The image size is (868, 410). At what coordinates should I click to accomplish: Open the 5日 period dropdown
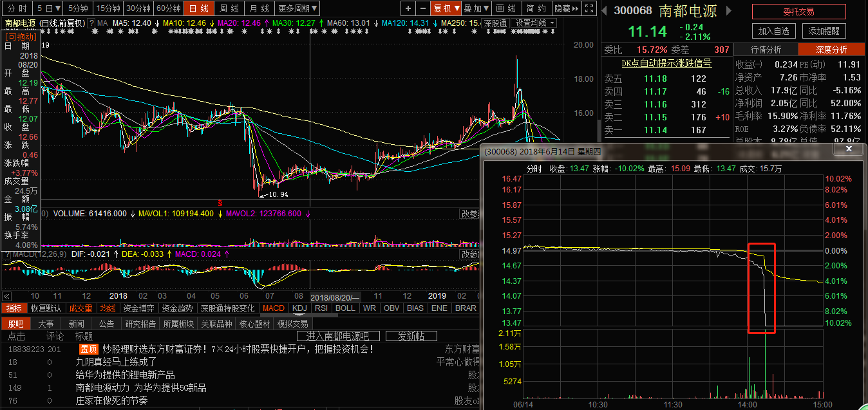pyautogui.click(x=49, y=8)
